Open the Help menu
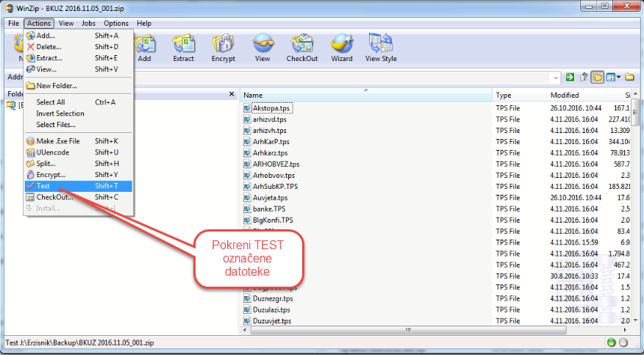This screenshot has width=644, height=355. [x=144, y=24]
